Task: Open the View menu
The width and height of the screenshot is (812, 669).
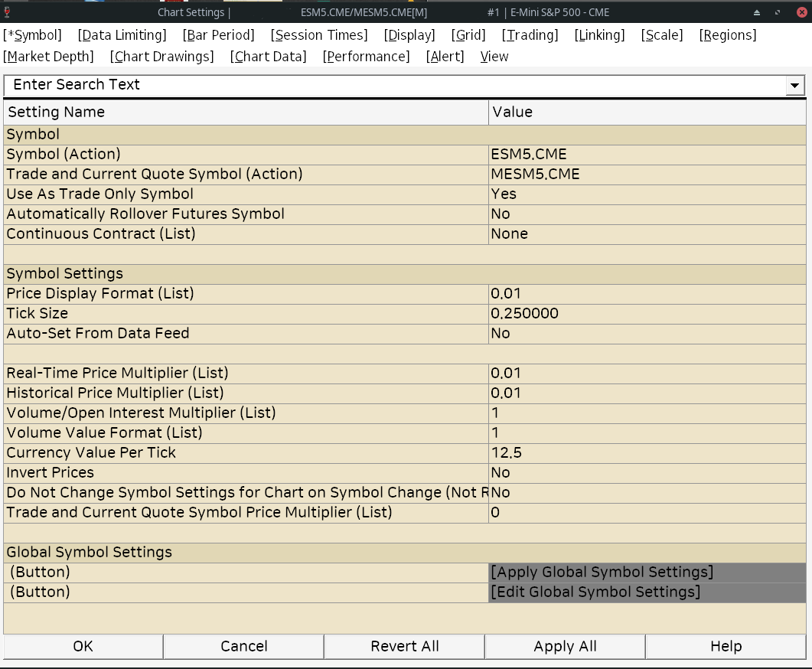Action: pyautogui.click(x=494, y=57)
